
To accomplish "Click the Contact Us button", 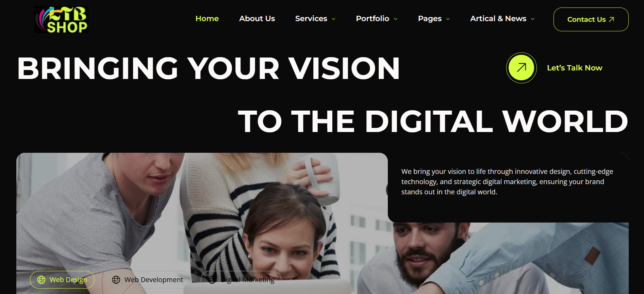I will [591, 19].
